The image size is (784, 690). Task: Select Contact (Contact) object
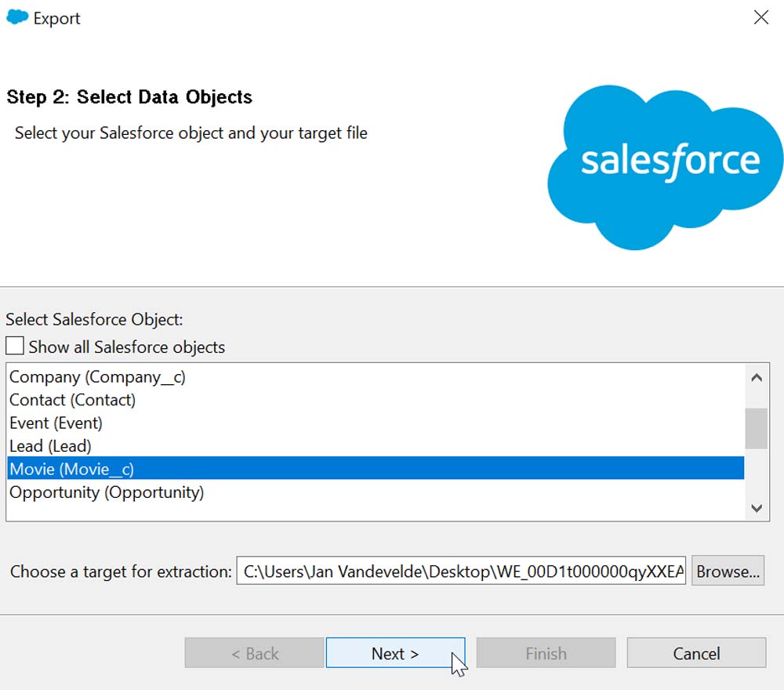point(72,400)
